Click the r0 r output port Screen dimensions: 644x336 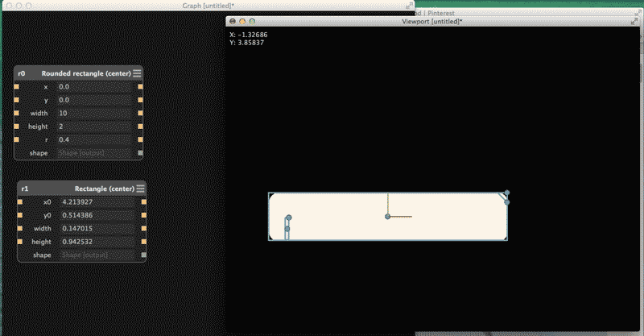140,139
